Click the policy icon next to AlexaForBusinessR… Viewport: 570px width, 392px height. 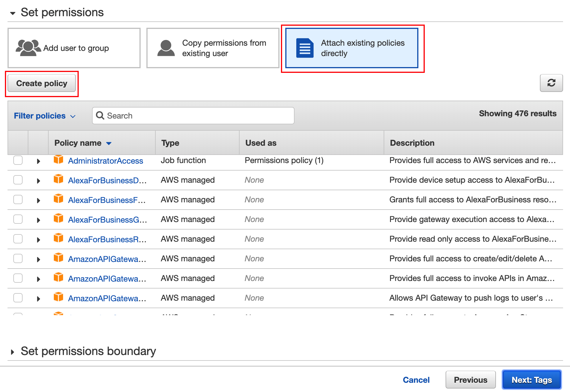[58, 238]
